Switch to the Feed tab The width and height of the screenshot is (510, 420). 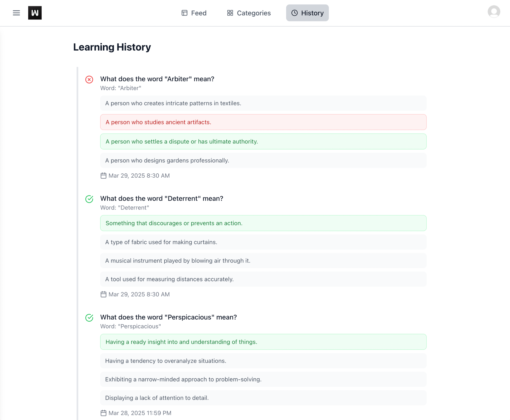pos(194,13)
